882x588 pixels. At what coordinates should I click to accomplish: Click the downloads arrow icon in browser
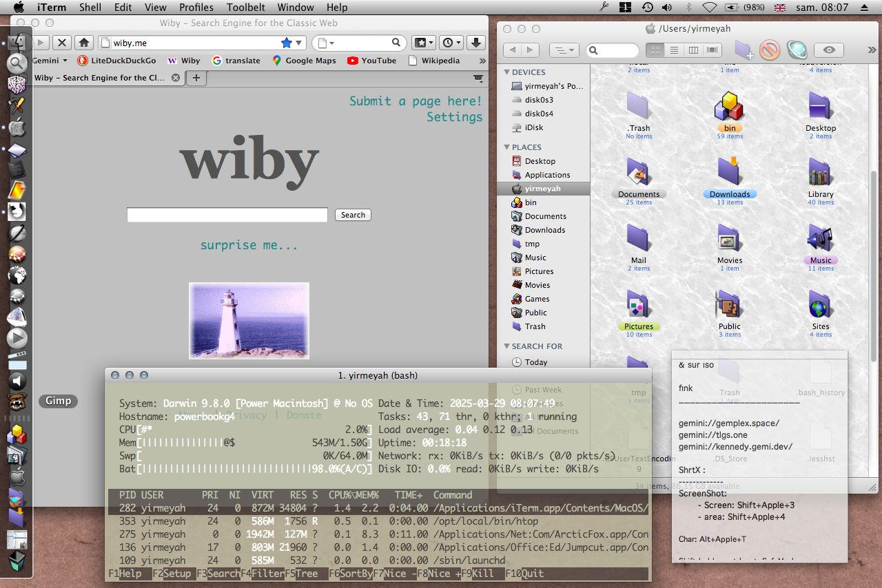coord(475,43)
